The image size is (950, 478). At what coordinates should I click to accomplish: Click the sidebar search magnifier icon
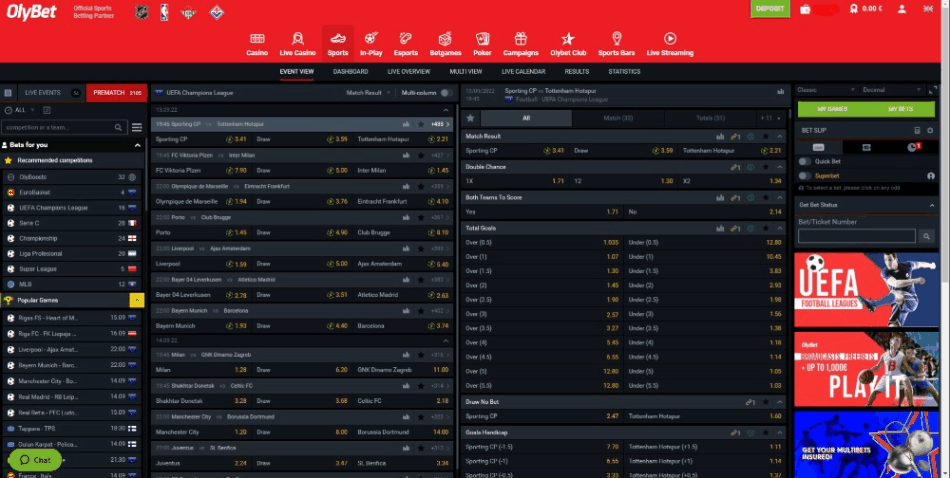point(119,127)
